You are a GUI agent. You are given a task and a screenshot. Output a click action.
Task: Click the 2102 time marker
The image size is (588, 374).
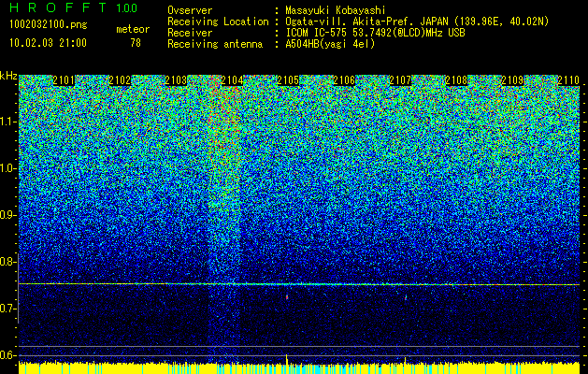point(120,80)
